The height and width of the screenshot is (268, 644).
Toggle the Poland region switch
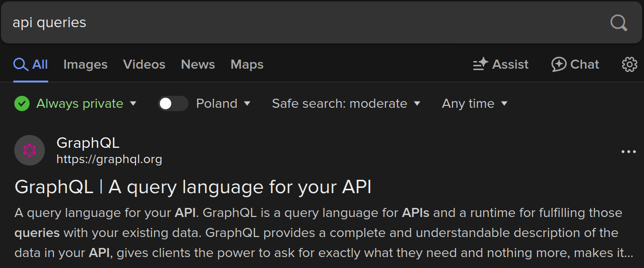pos(173,103)
